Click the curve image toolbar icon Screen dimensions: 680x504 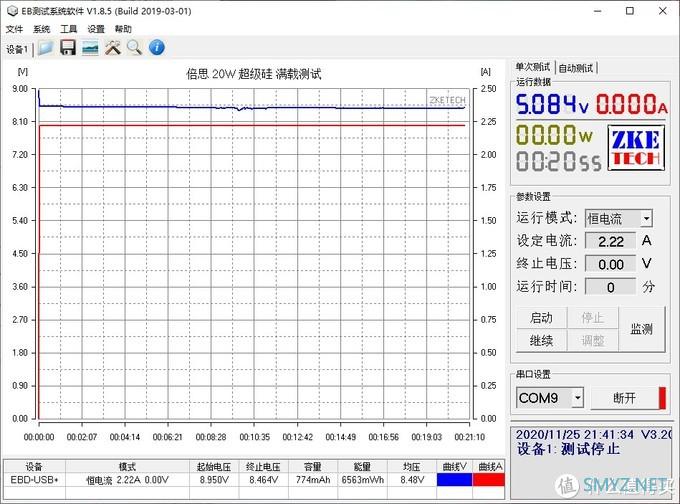90,48
